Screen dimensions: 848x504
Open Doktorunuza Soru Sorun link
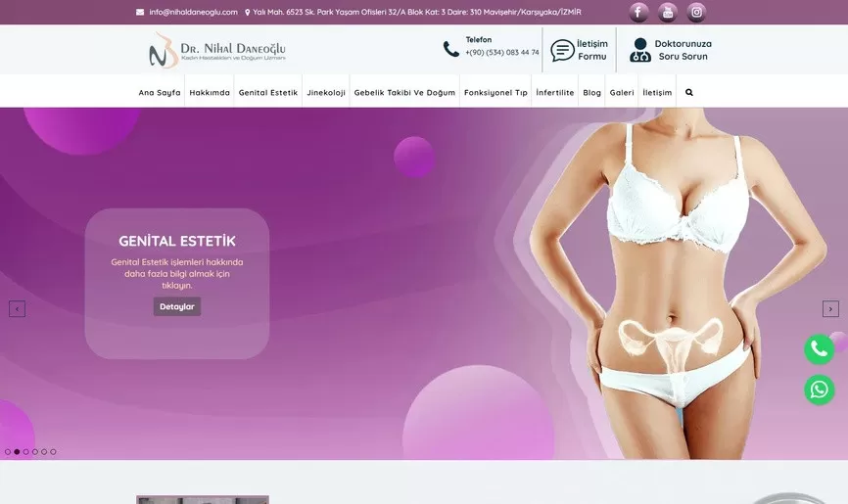pyautogui.click(x=683, y=50)
